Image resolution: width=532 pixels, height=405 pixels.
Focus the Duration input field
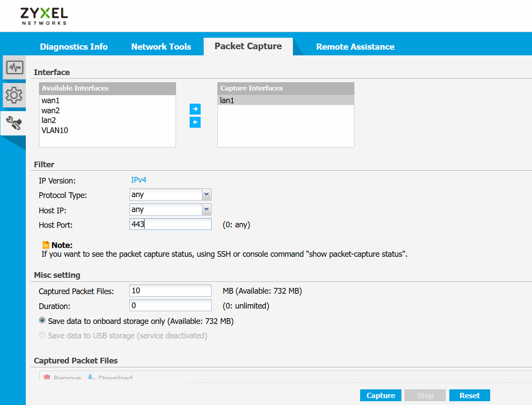170,306
